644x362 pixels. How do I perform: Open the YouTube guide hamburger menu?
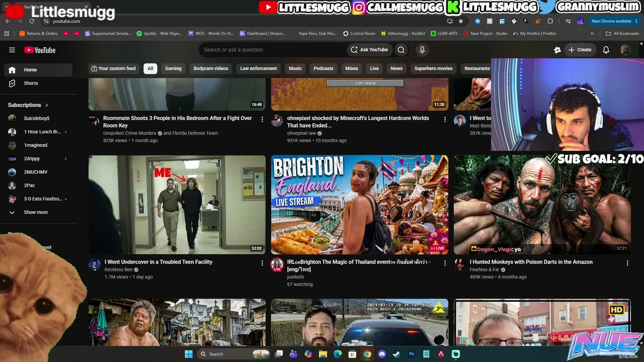tap(12, 50)
